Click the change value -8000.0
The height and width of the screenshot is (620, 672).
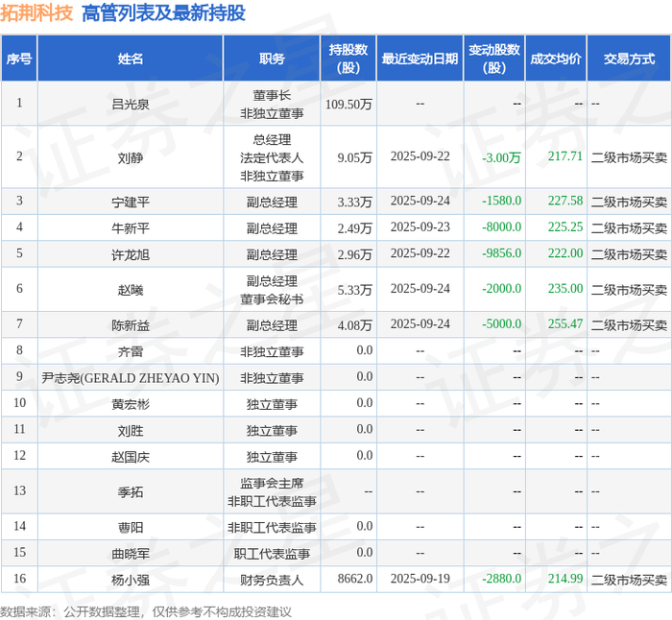coord(501,227)
